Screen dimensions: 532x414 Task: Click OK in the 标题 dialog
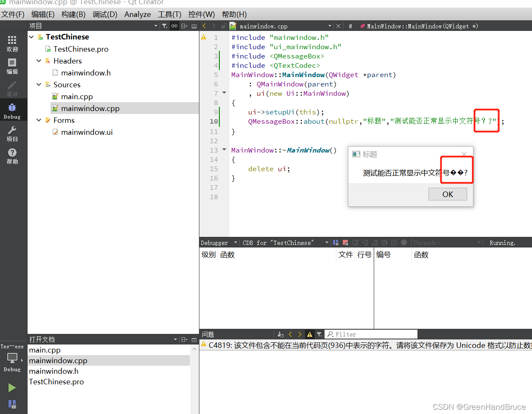[x=448, y=194]
